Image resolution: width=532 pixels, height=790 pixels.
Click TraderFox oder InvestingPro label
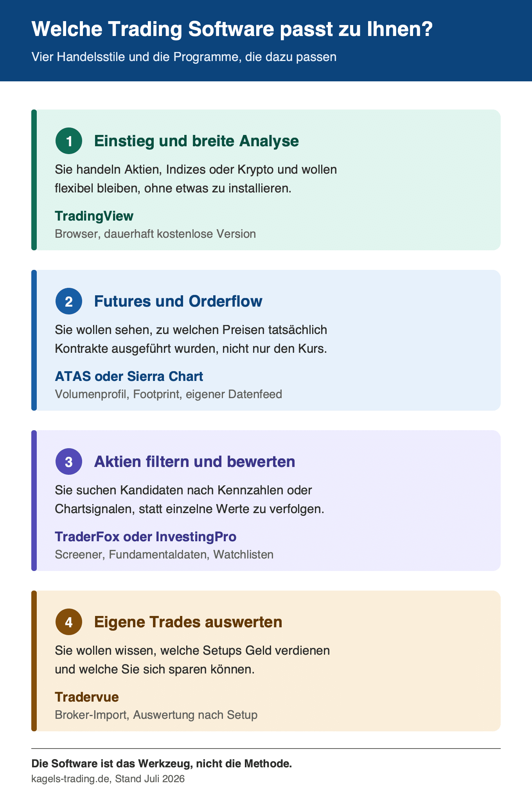[146, 537]
